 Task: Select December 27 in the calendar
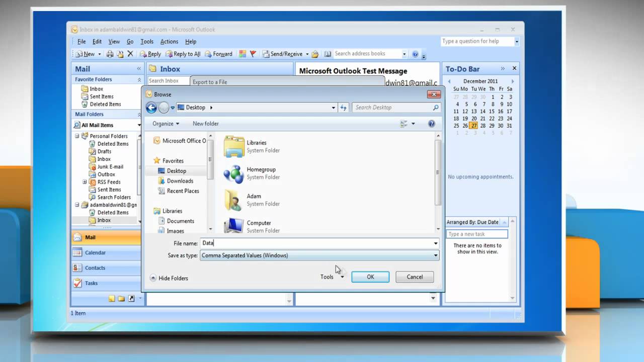474,126
